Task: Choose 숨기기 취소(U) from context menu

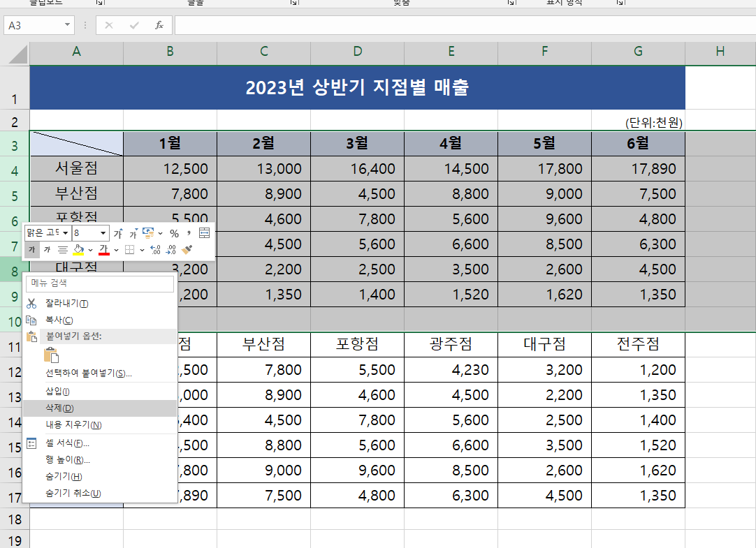Action: [100, 493]
